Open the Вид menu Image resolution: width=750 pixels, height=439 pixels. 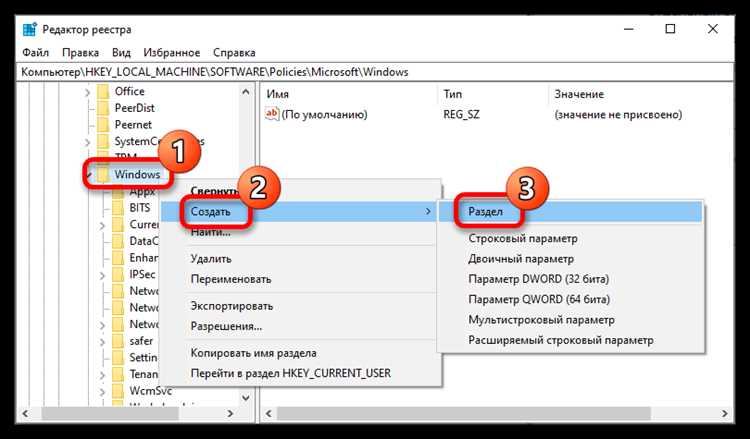click(121, 53)
